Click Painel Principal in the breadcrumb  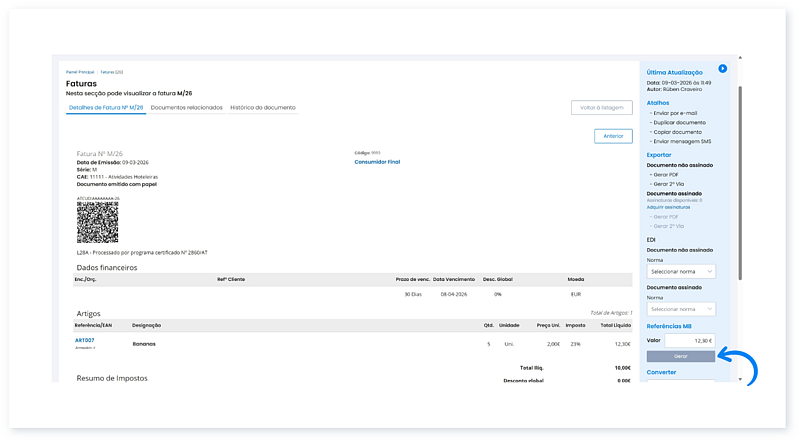pyautogui.click(x=79, y=72)
